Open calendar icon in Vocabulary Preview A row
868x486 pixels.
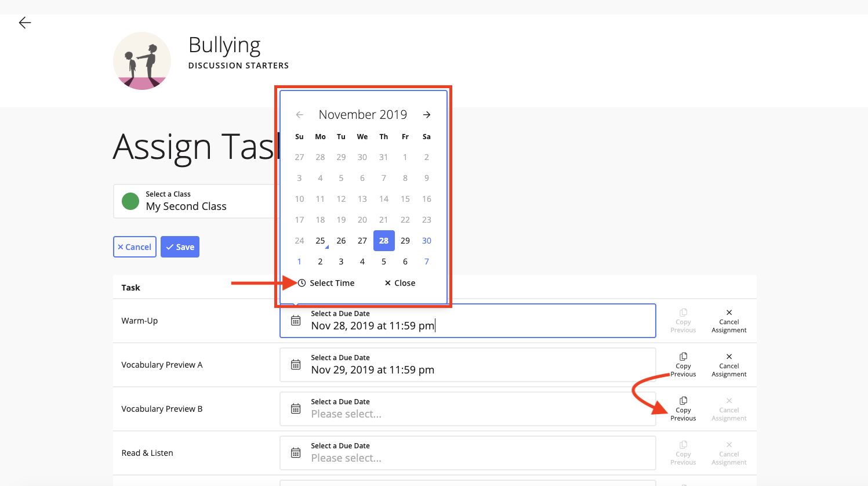296,365
